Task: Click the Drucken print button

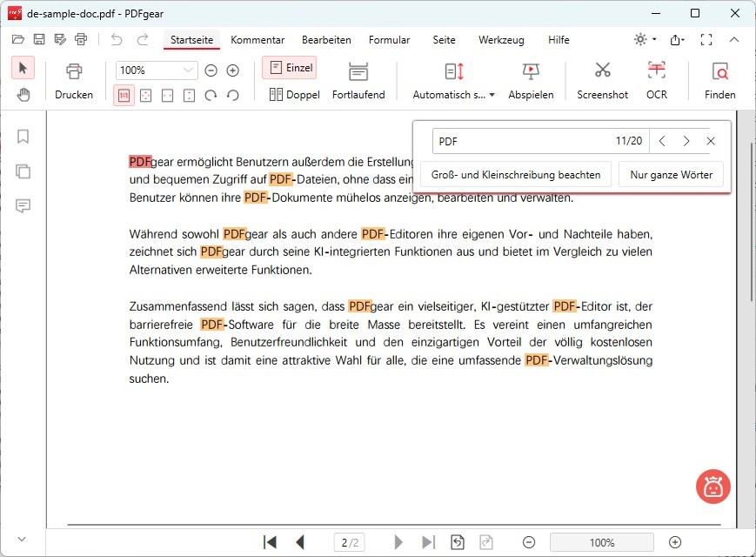Action: (74, 81)
